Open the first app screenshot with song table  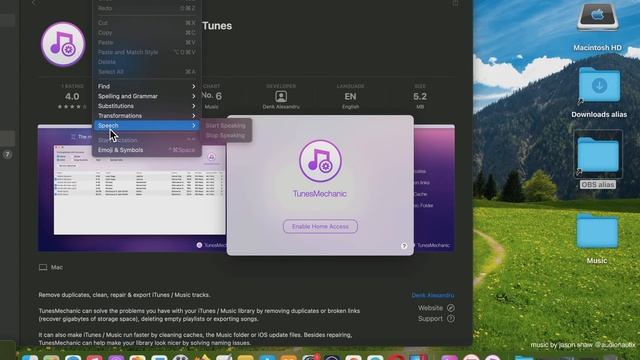pyautogui.click(x=131, y=188)
